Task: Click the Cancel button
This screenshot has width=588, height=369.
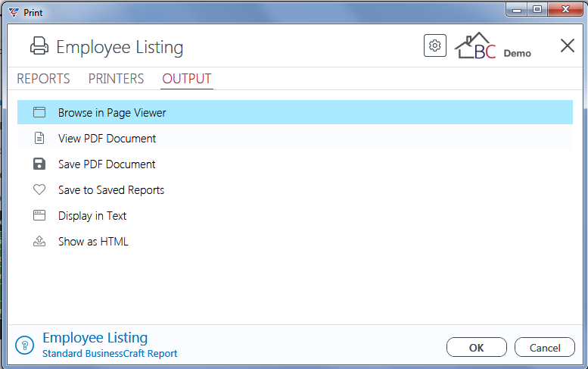Action: pos(545,347)
